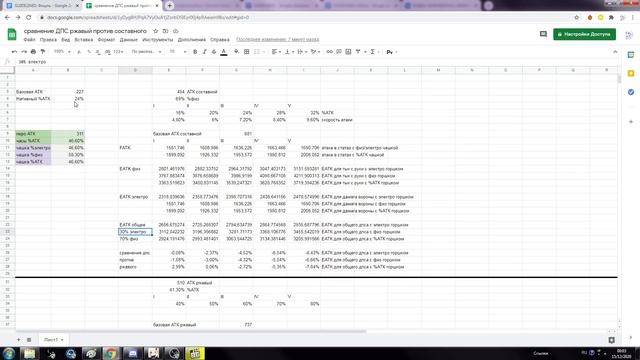Create a filter via toolbar
Image resolution: width=640 pixels, height=360 pixels.
click(x=358, y=52)
